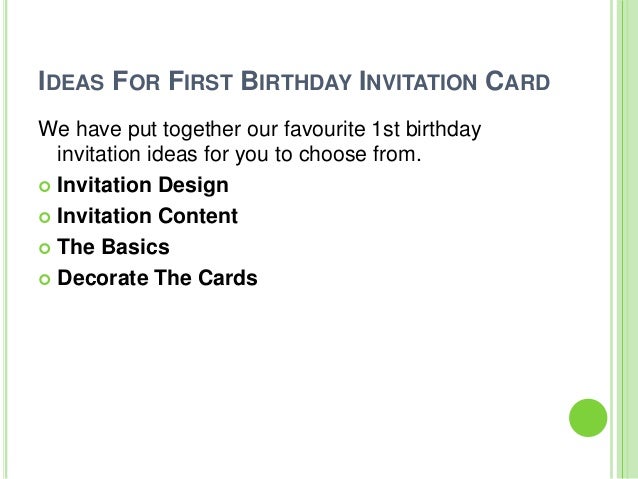The image size is (638, 479).
Task: Click the word Card in the title
Action: [517, 81]
